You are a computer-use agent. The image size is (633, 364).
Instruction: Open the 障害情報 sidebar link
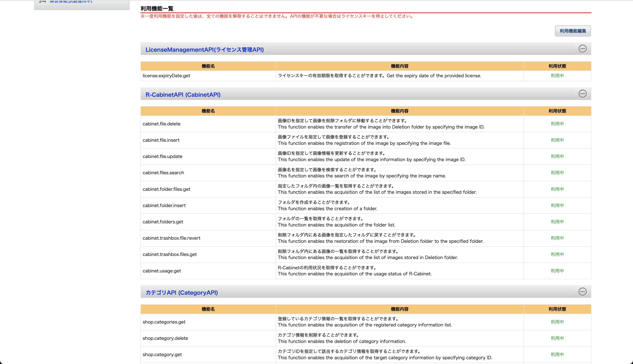pyautogui.click(x=71, y=1)
